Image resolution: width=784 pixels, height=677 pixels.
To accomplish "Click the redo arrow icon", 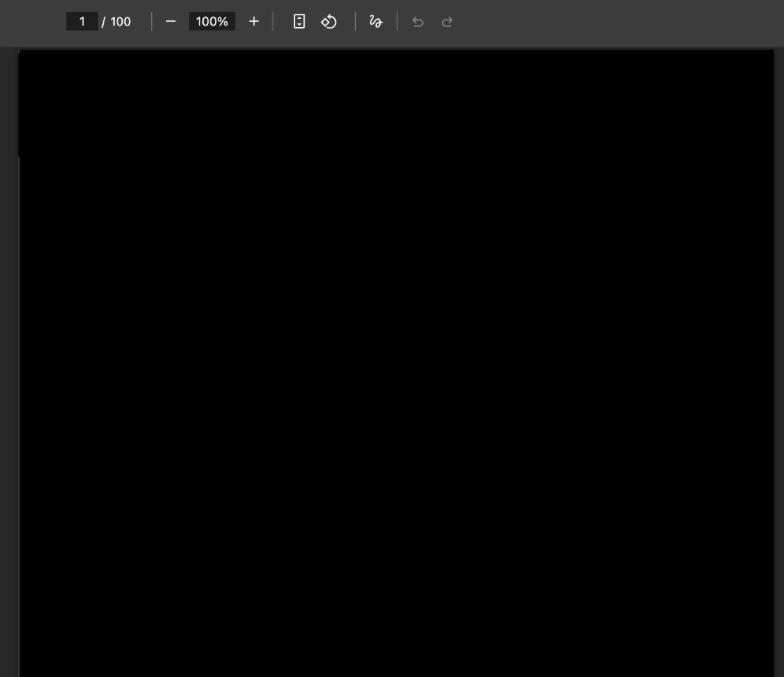I will click(x=447, y=21).
